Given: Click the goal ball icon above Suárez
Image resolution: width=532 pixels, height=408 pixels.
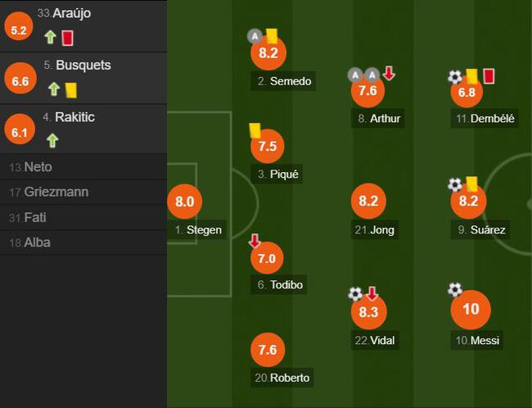Looking at the screenshot, I should 455,185.
